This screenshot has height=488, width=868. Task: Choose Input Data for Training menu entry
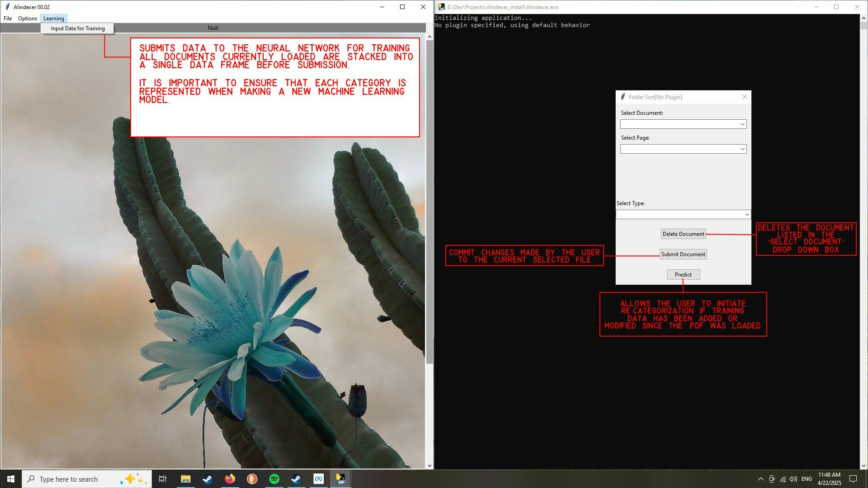pyautogui.click(x=78, y=28)
